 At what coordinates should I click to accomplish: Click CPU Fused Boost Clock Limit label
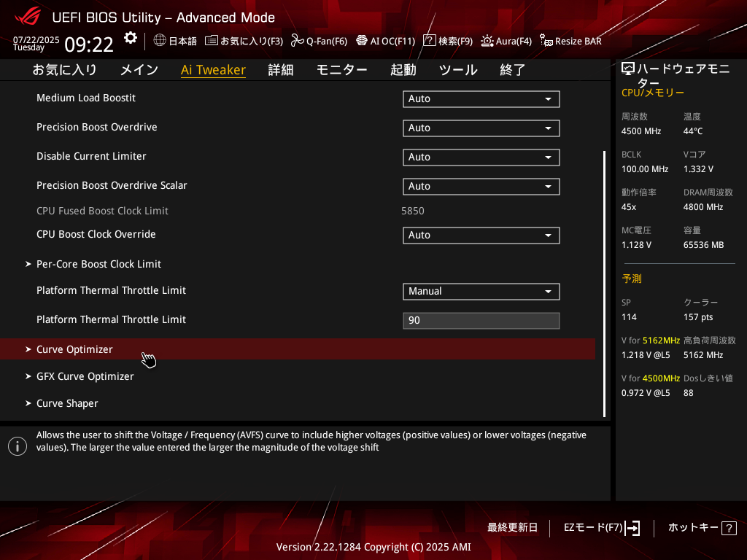(x=102, y=211)
